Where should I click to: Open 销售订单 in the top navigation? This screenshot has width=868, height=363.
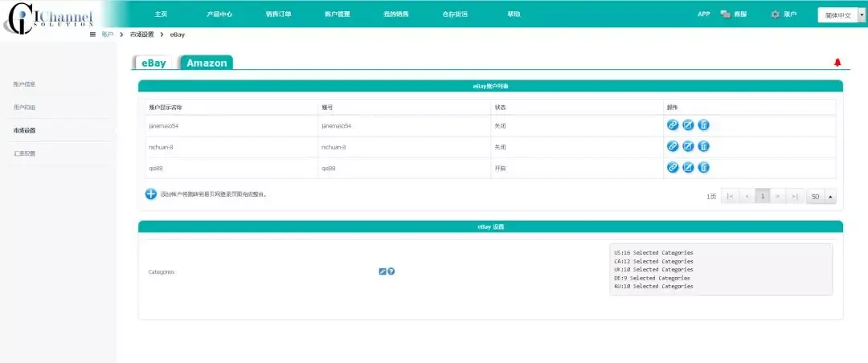click(x=278, y=14)
